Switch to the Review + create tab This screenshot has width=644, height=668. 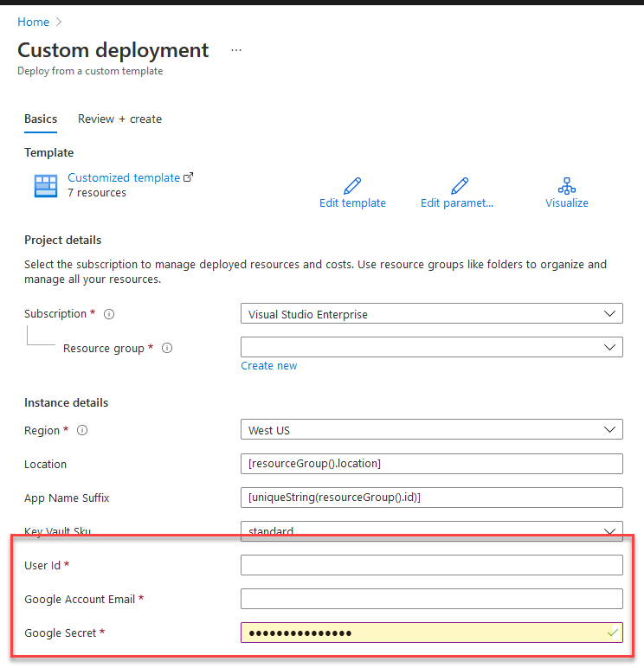119,119
